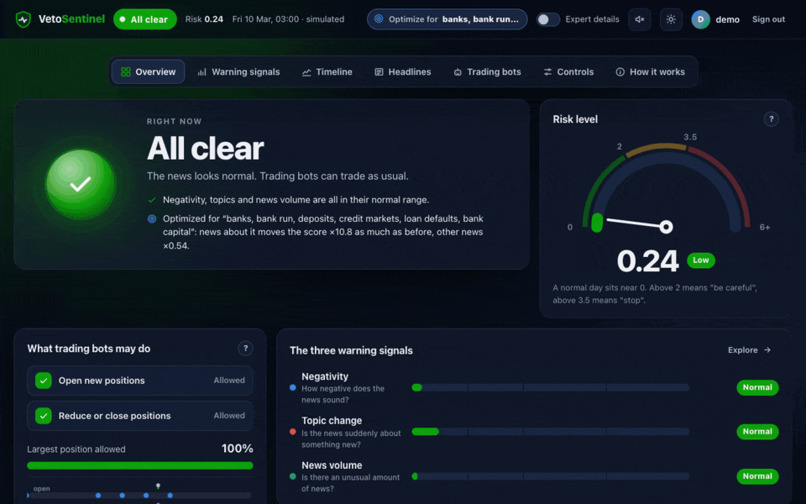Open the How it works tab

pos(650,72)
